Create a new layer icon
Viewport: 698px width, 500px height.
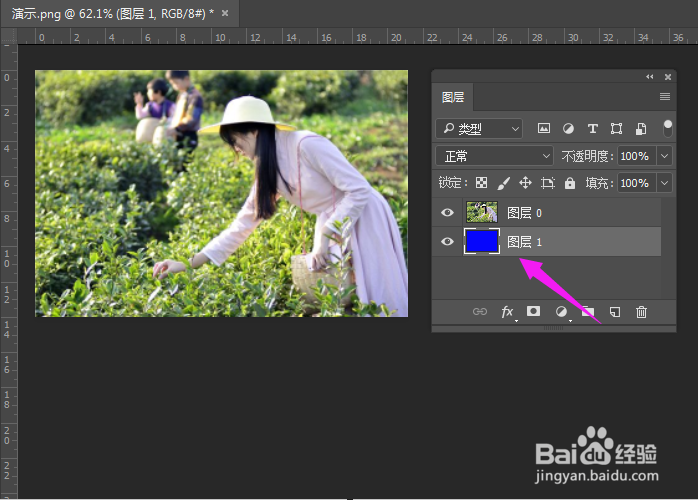[615, 312]
